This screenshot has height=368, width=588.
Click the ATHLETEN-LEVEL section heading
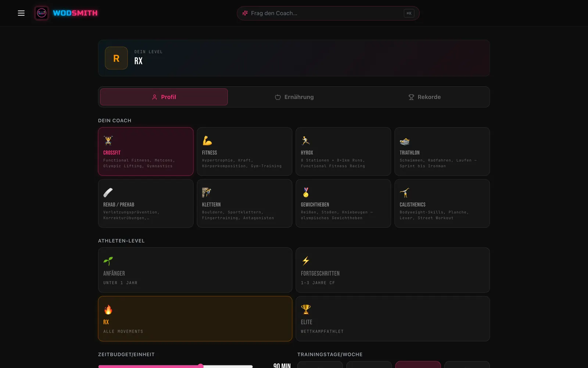121,241
